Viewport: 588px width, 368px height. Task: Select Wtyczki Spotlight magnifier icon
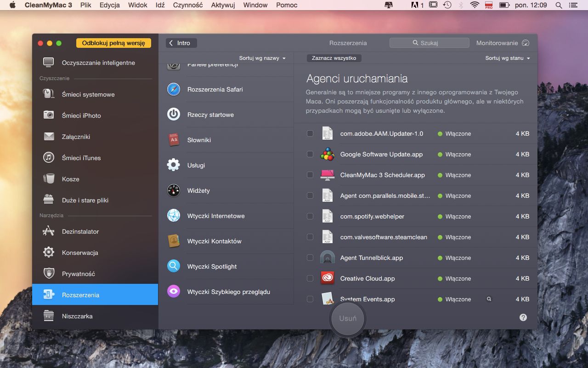(x=173, y=266)
